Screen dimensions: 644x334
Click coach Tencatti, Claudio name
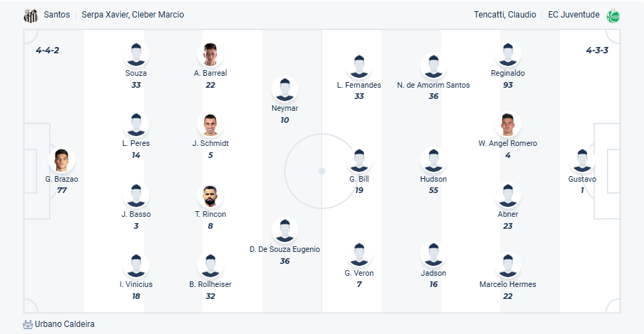504,15
